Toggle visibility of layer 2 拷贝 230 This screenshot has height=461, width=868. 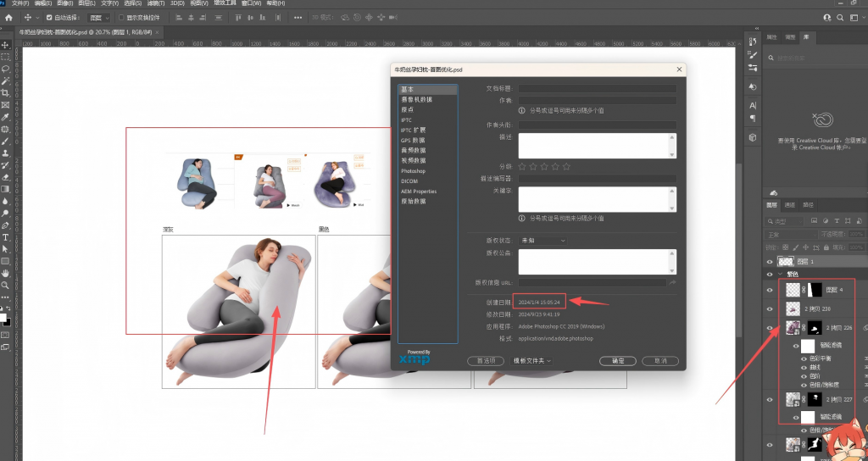click(x=770, y=308)
